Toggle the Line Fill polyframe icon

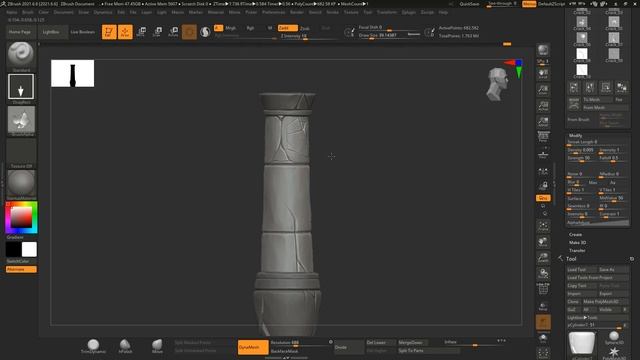coord(543,289)
